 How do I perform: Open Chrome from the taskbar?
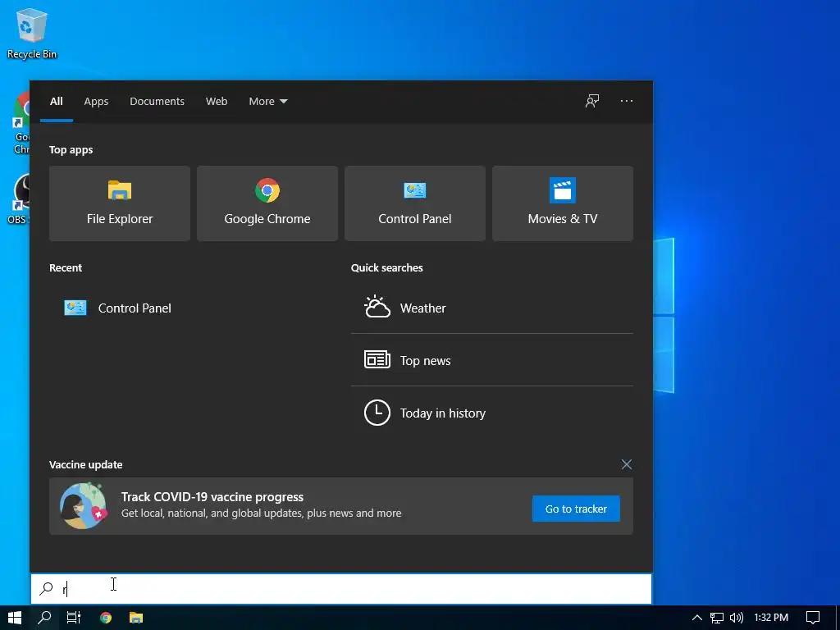106,618
